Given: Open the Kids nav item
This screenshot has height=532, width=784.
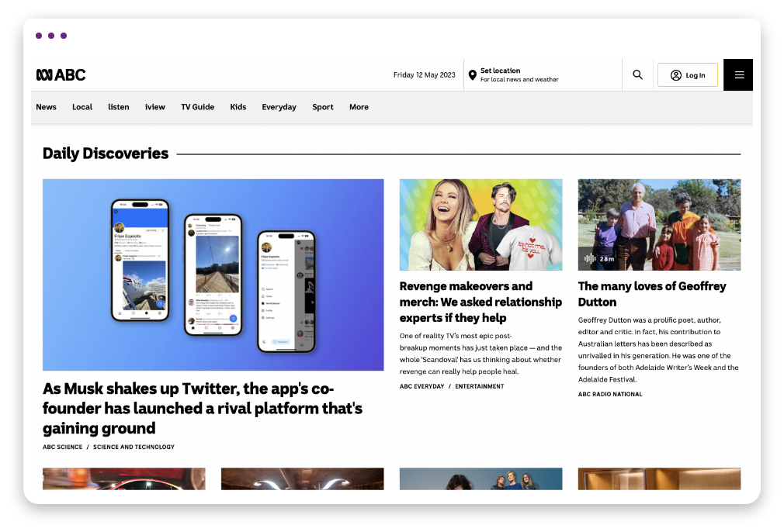Looking at the screenshot, I should pos(238,107).
